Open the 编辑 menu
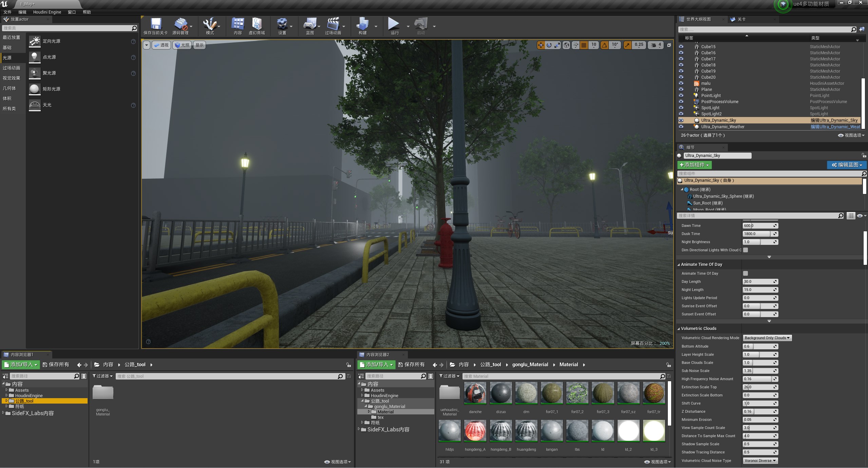This screenshot has height=468, width=868. point(22,12)
